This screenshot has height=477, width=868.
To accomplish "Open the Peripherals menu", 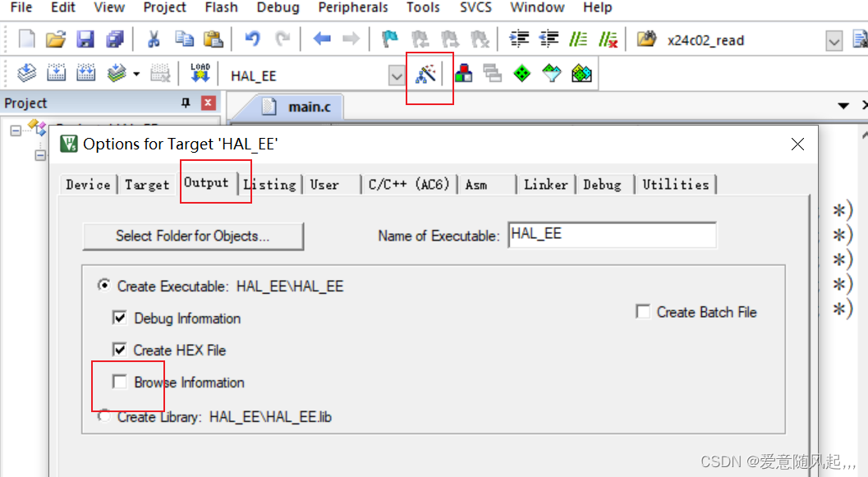I will pyautogui.click(x=352, y=7).
